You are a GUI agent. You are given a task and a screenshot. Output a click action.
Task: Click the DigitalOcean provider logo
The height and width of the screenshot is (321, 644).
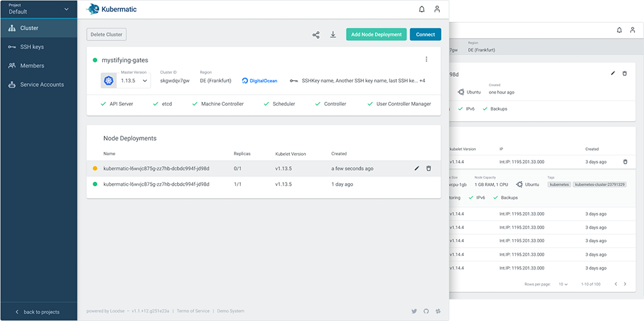tap(260, 81)
